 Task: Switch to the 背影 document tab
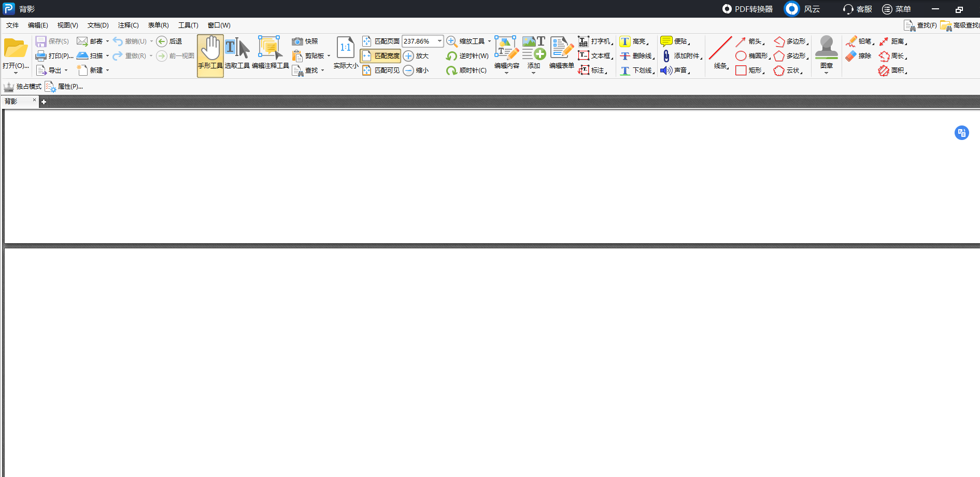[x=11, y=101]
